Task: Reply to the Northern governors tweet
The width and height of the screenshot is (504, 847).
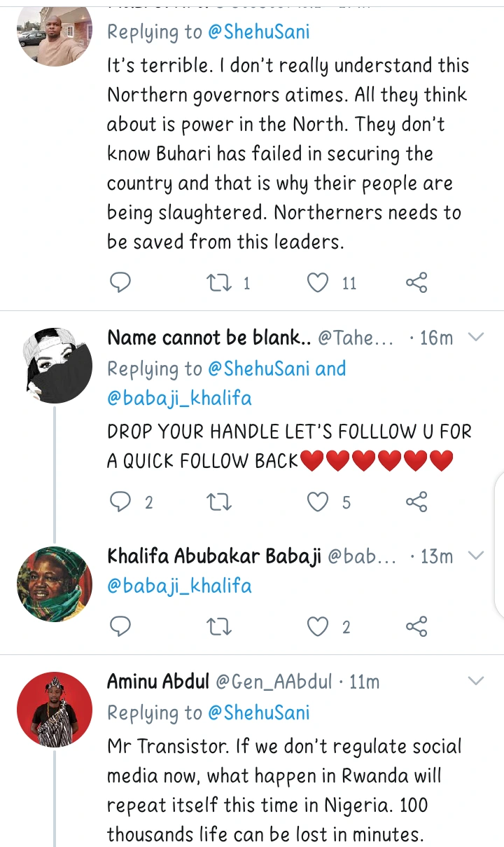Action: (121, 282)
